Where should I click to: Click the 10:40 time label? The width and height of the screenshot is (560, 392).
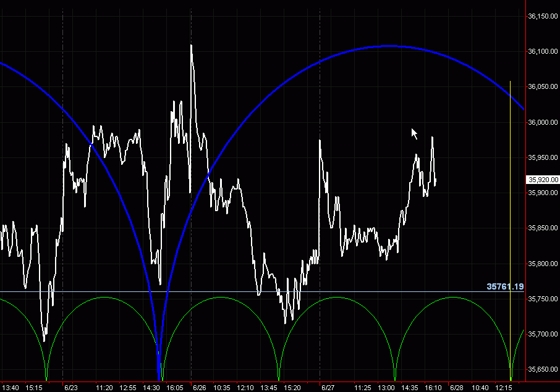click(x=480, y=388)
